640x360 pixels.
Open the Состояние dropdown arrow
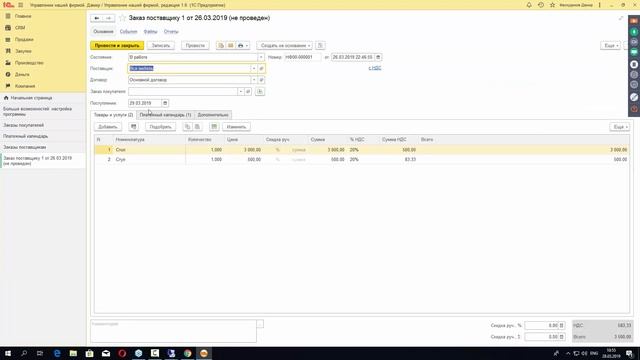[x=261, y=57]
